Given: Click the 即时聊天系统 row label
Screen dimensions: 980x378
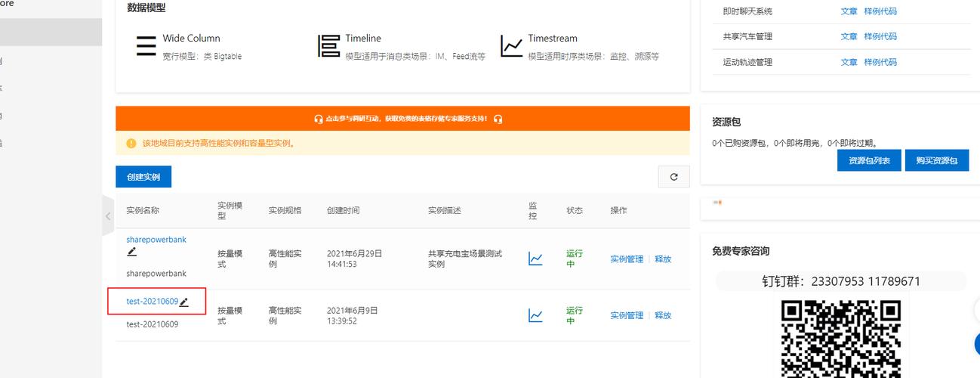Looking at the screenshot, I should pos(747,11).
